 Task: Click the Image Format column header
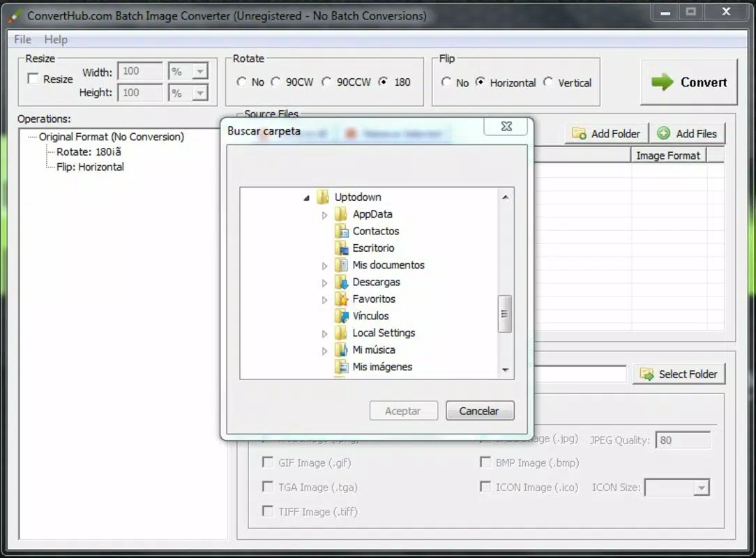coord(668,156)
